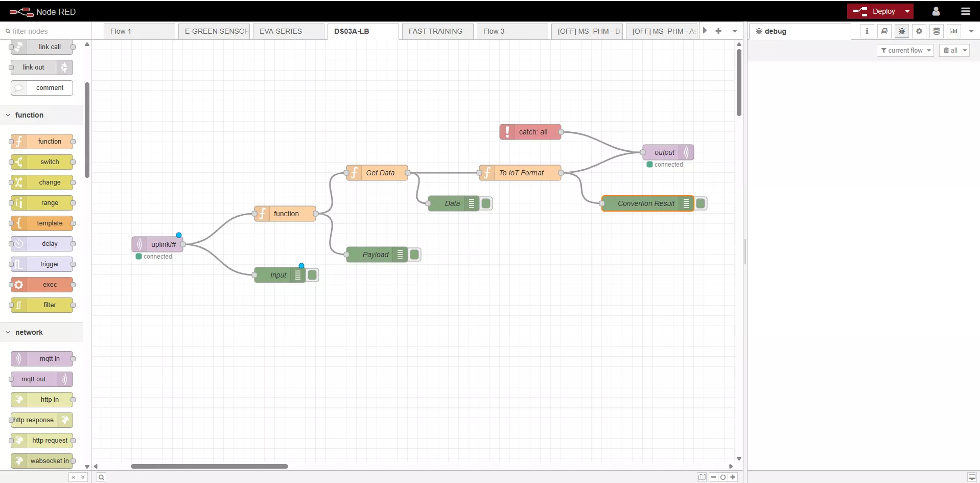
Task: Toggle the navigator map icon
Action: pos(702,477)
